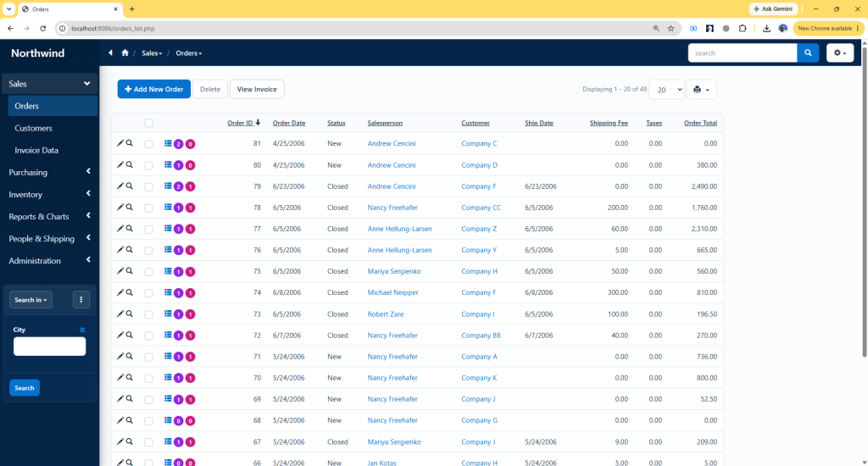Screen dimensions: 868x466
Task: Open the magnifier view icon for order 79
Action: coord(130,186)
